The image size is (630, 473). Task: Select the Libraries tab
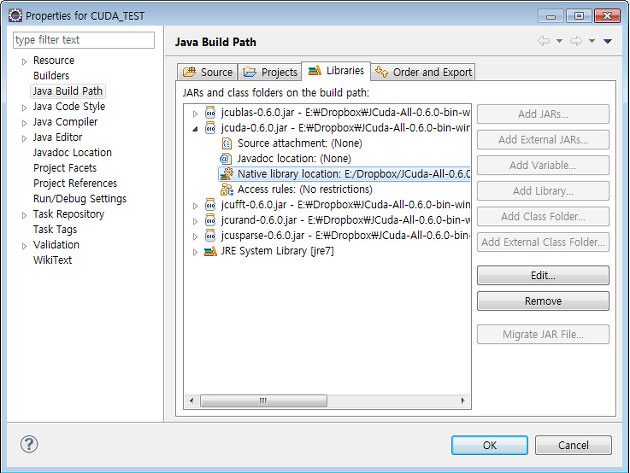click(336, 71)
